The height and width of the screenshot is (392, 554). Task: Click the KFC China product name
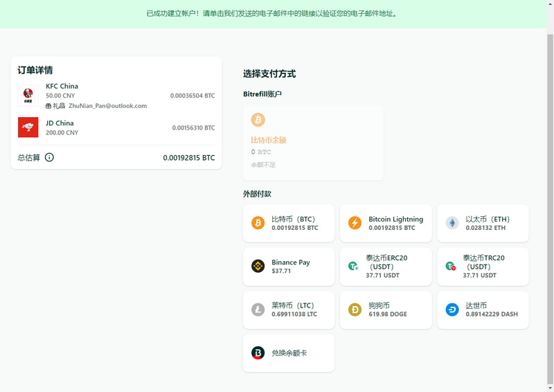62,86
